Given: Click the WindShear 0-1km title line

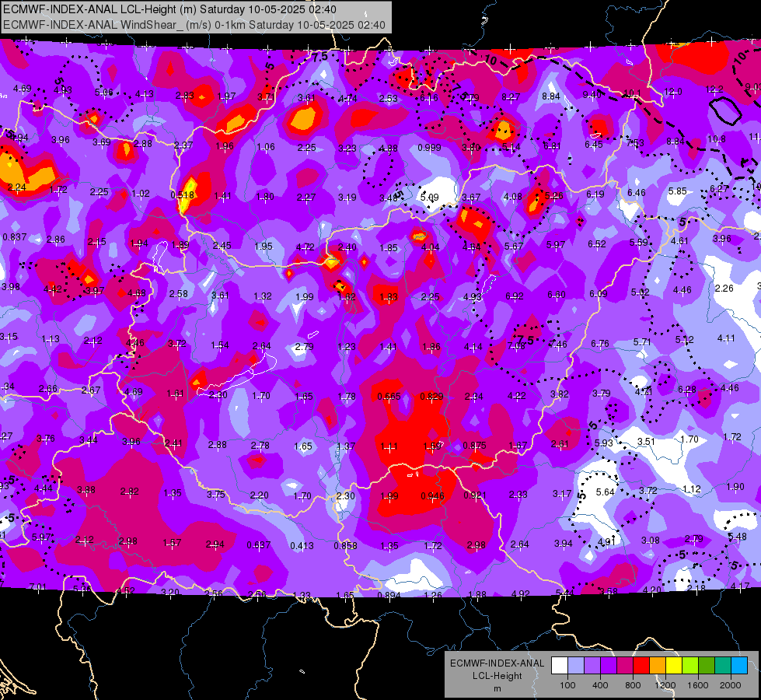Looking at the screenshot, I should (x=194, y=25).
